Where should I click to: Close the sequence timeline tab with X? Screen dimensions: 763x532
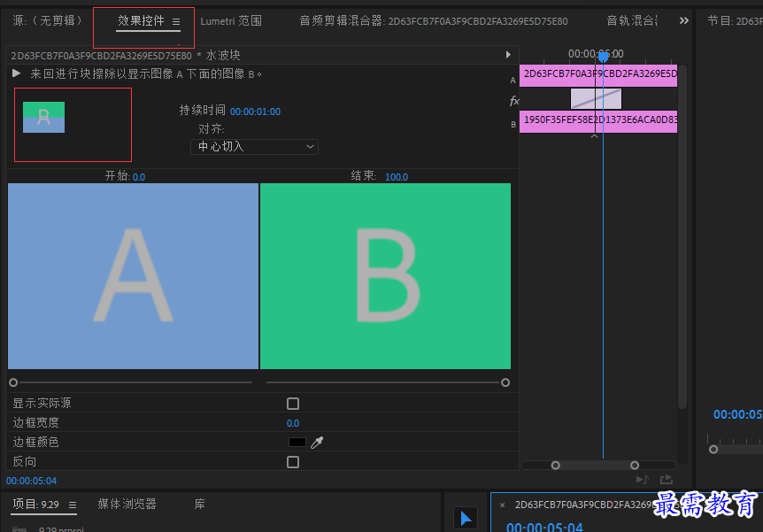(x=502, y=505)
